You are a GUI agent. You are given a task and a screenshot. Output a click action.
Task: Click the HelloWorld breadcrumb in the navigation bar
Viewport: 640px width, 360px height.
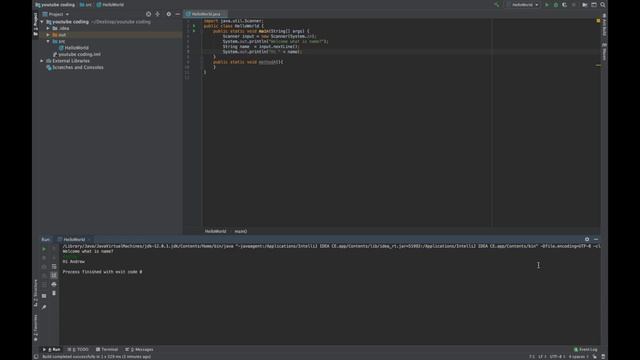[x=111, y=5]
